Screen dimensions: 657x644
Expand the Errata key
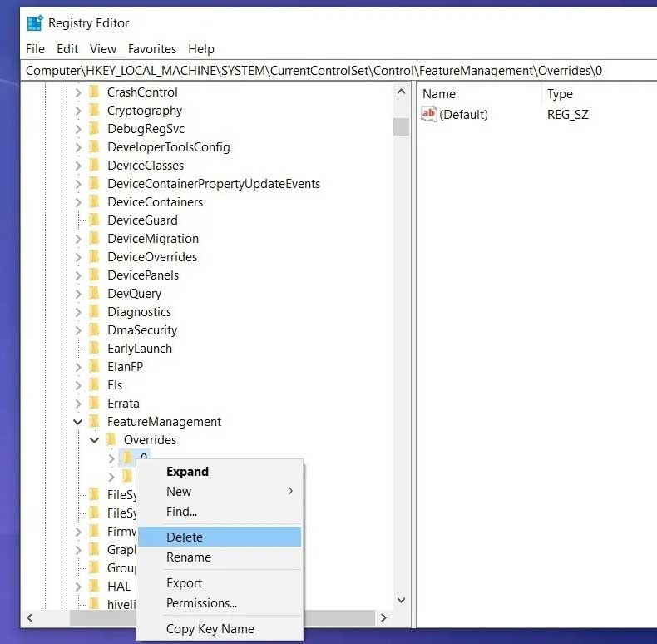pyautogui.click(x=78, y=403)
